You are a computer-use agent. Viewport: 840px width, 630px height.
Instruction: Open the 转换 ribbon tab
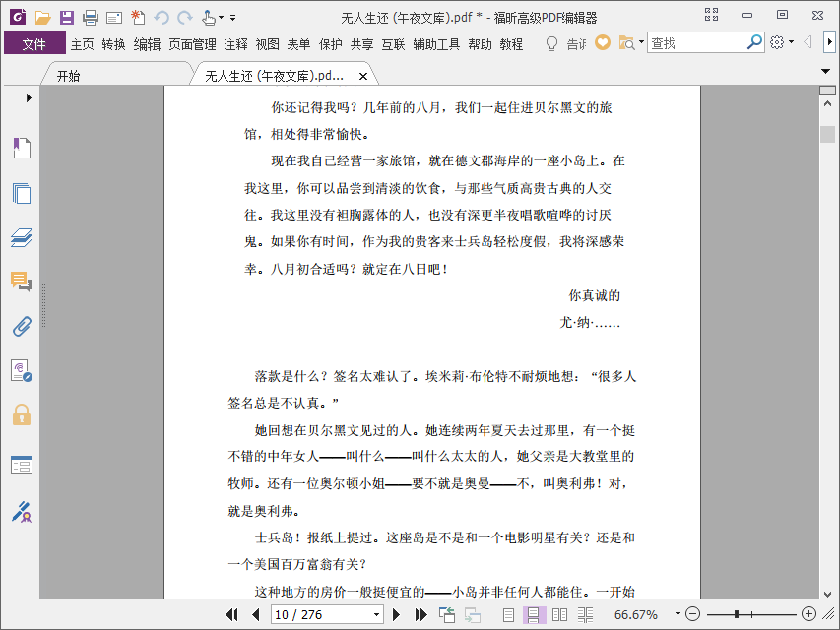pyautogui.click(x=113, y=44)
